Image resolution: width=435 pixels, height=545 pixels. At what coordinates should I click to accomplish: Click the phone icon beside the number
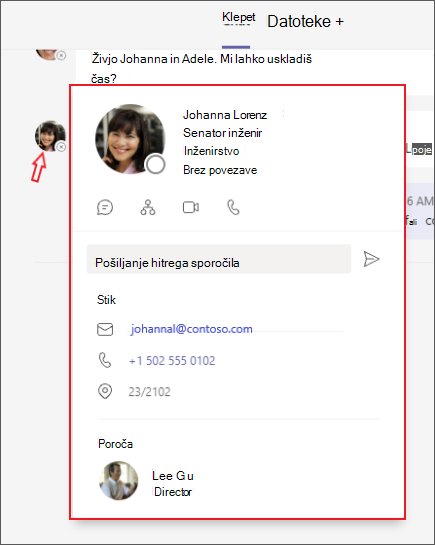click(105, 360)
